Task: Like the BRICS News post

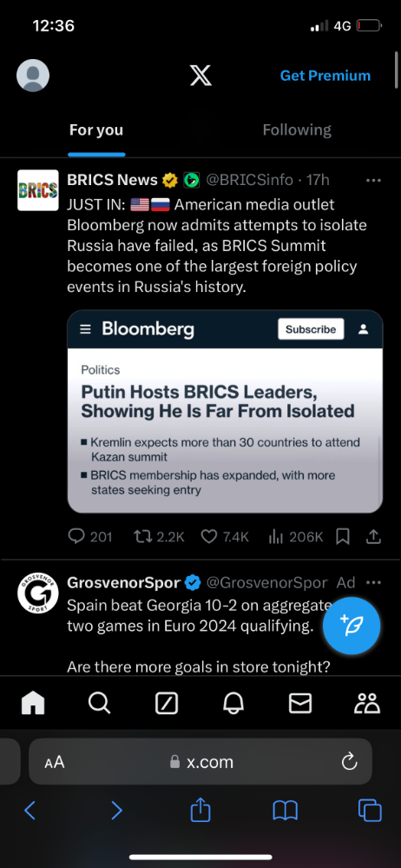Action: tap(225, 536)
